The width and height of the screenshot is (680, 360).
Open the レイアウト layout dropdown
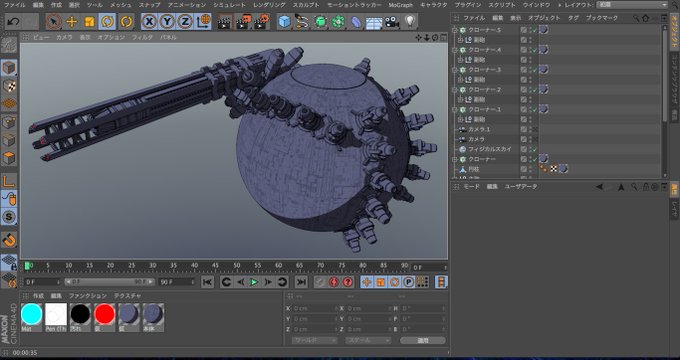pyautogui.click(x=631, y=5)
